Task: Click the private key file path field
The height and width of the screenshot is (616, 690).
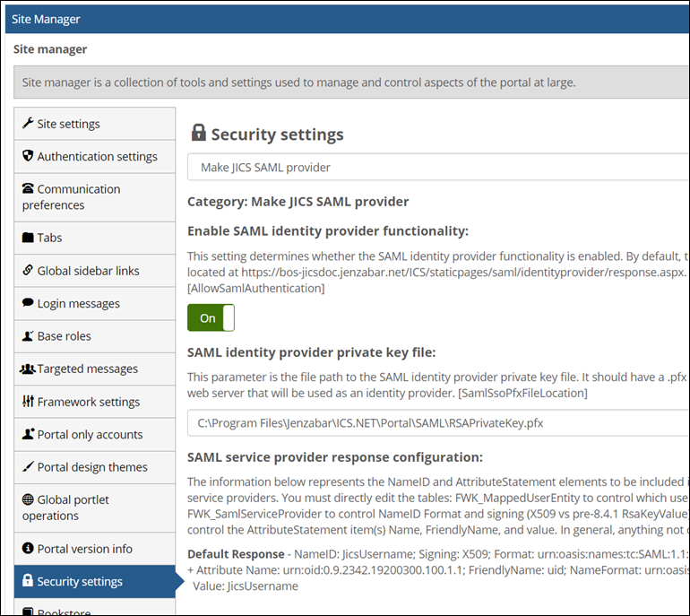Action: pos(438,422)
